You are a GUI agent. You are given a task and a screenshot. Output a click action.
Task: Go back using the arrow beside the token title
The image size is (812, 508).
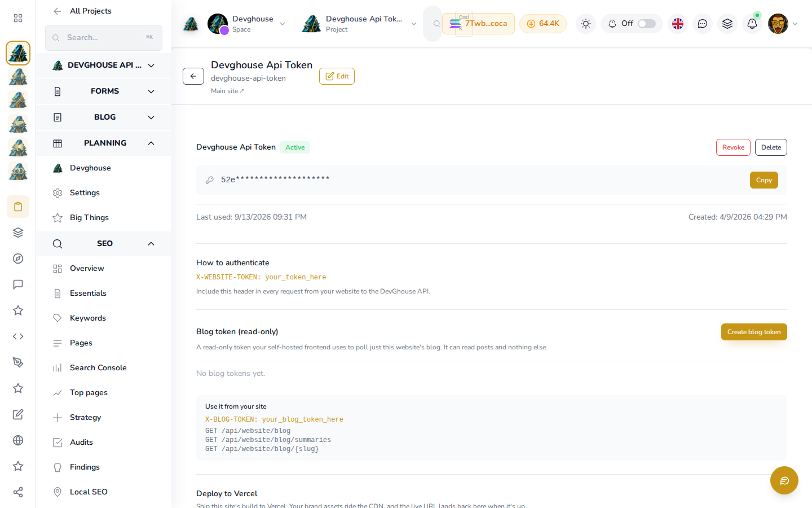[x=193, y=76]
